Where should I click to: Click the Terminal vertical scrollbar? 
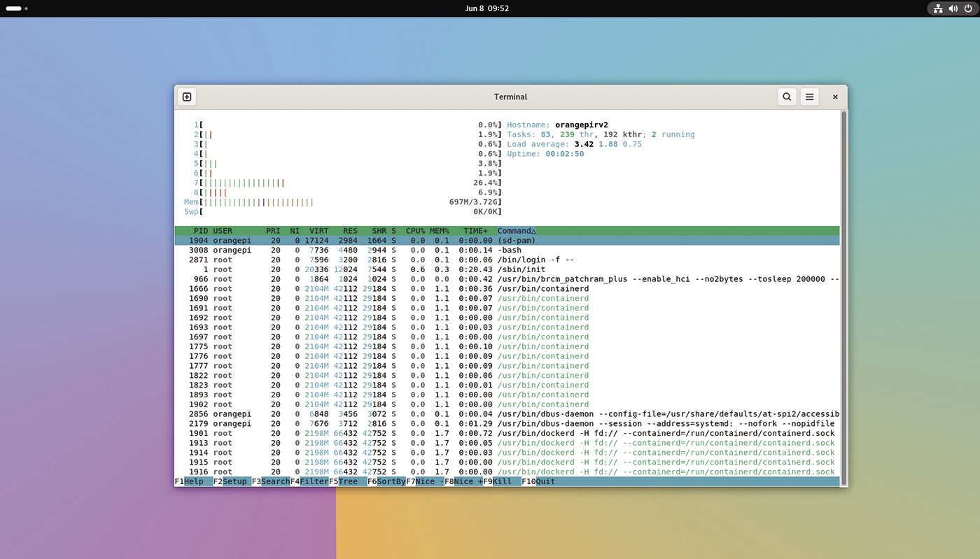(843, 297)
